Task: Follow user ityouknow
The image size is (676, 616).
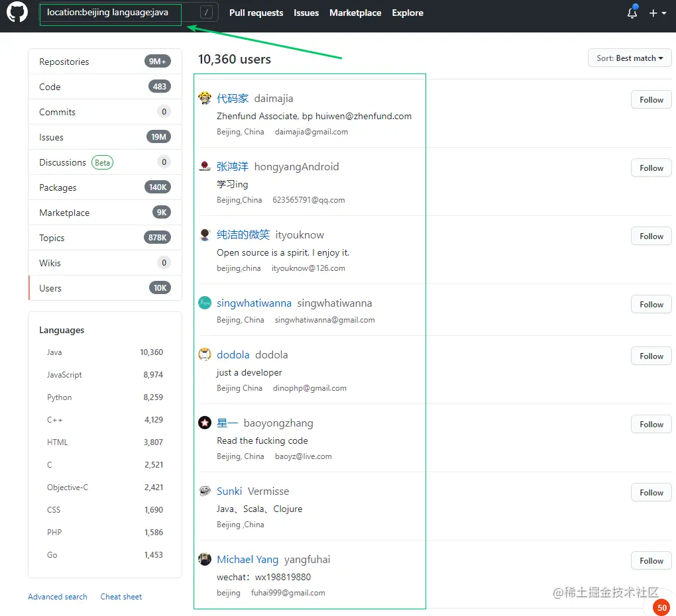Action: (x=651, y=236)
